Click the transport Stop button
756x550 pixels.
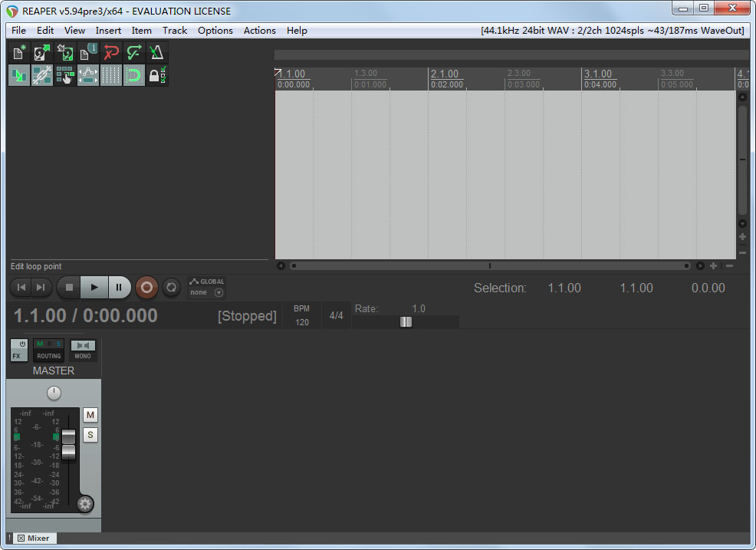[69, 288]
